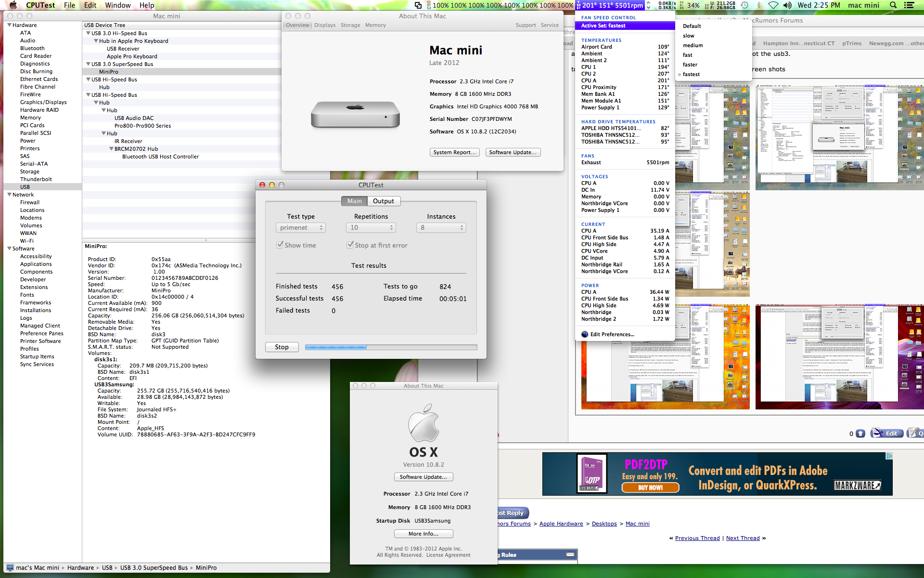The height and width of the screenshot is (578, 924).
Task: Toggle the Show time checkbox
Action: (280, 245)
